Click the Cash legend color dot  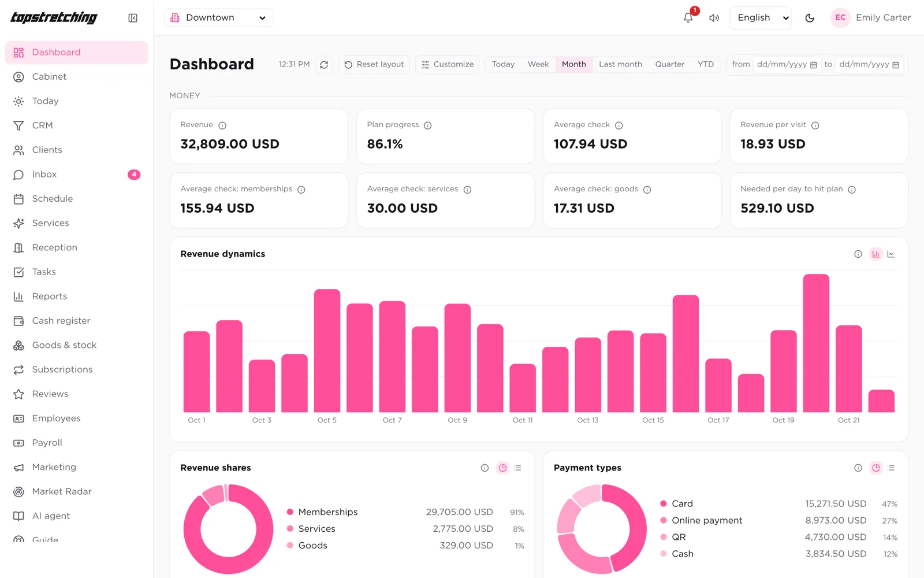tap(664, 554)
